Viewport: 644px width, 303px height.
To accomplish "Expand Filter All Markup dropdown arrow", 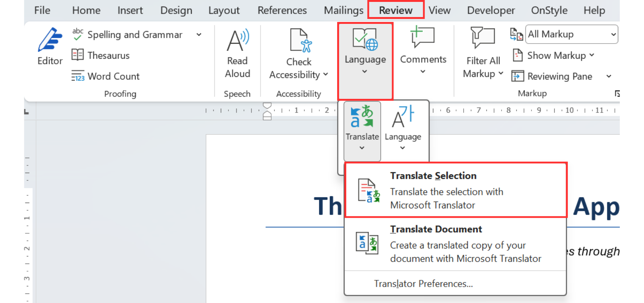I will [501, 73].
